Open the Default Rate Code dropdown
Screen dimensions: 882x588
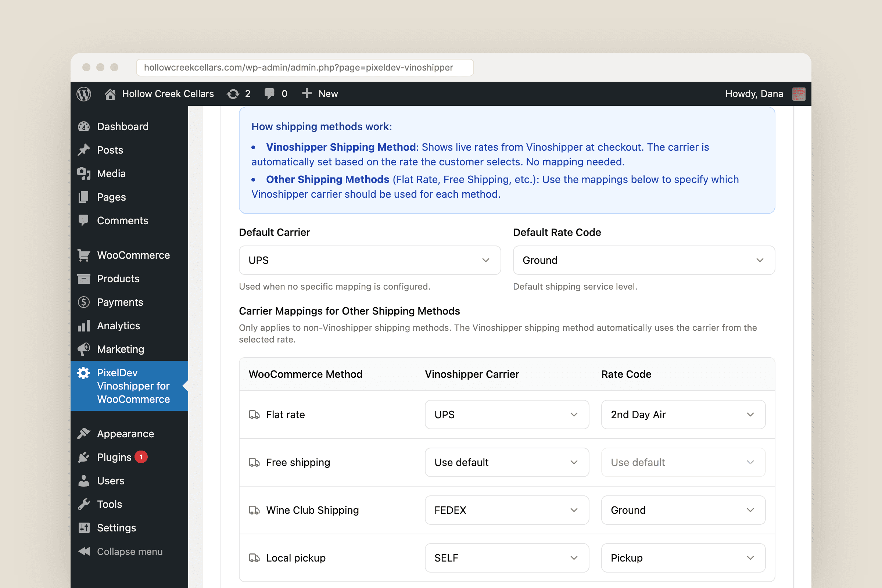(x=644, y=260)
